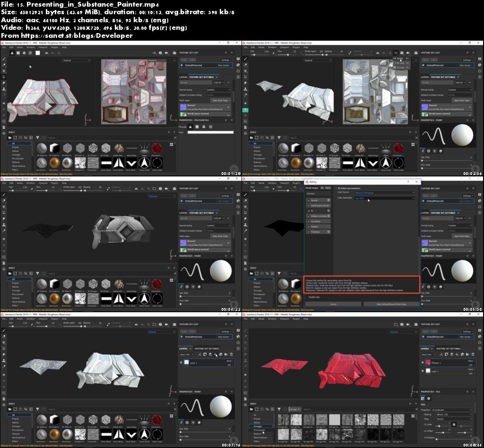Screen dimensions: 484x448
Task: Open Main shader dropdown in 00:02:56 frame
Action: coord(466,65)
